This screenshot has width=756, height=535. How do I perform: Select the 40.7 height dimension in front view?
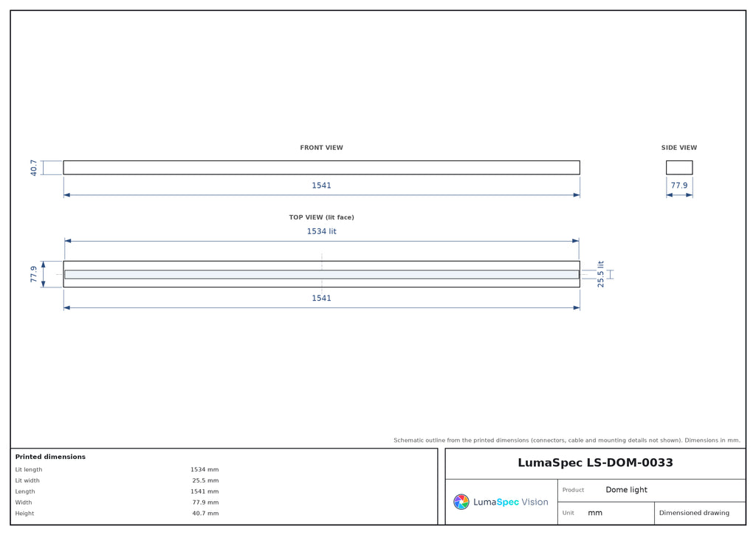click(x=33, y=168)
